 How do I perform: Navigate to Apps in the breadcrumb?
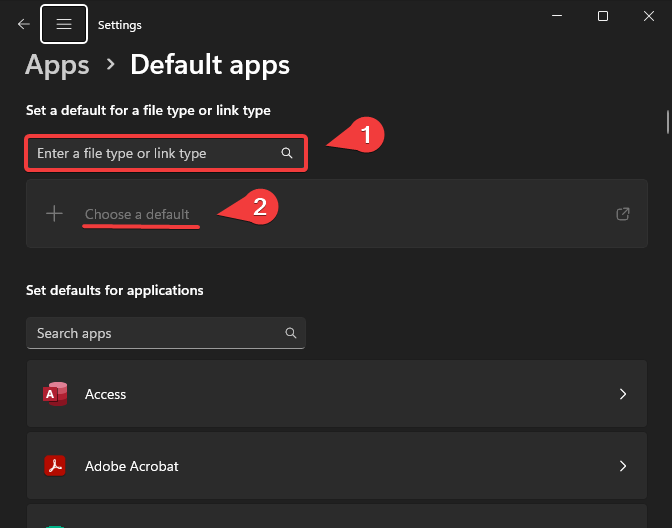coord(57,66)
